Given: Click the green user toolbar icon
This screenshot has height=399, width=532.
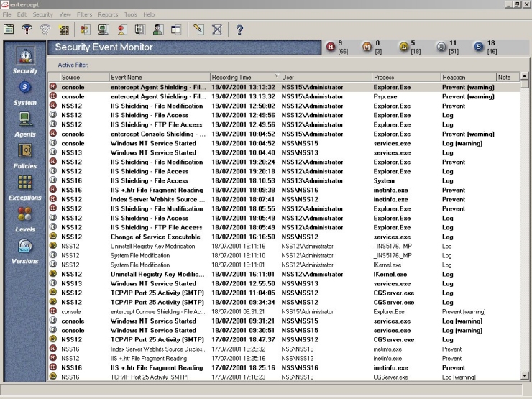Looking at the screenshot, I should click(158, 29).
